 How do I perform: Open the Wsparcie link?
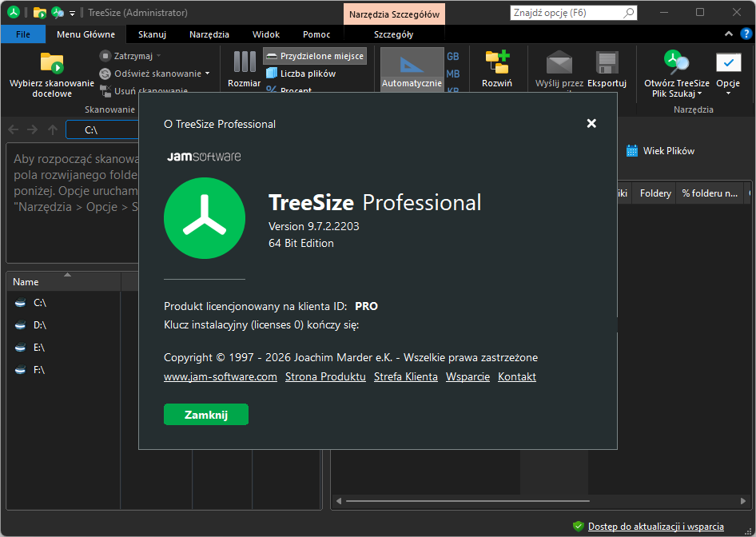[x=468, y=377]
